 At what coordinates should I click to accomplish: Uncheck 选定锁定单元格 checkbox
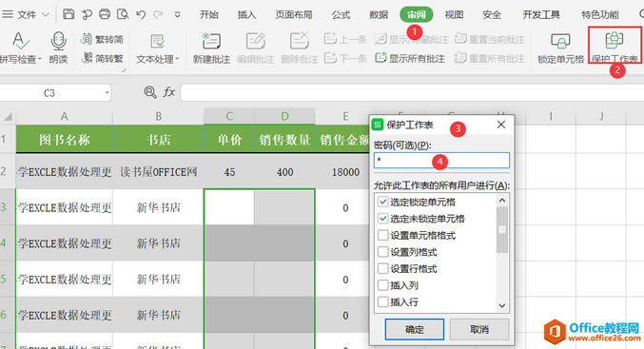click(382, 202)
